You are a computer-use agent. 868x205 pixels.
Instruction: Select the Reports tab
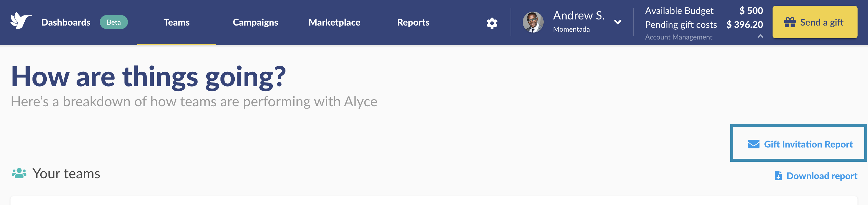[x=413, y=22]
